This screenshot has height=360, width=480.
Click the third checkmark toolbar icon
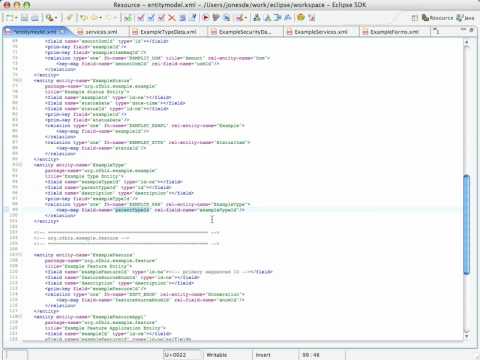coord(161,18)
